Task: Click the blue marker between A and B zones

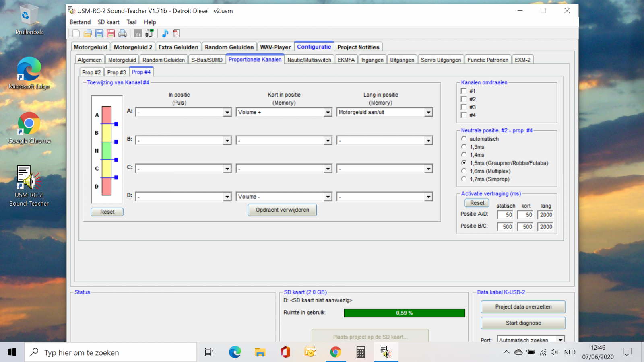Action: (116, 124)
